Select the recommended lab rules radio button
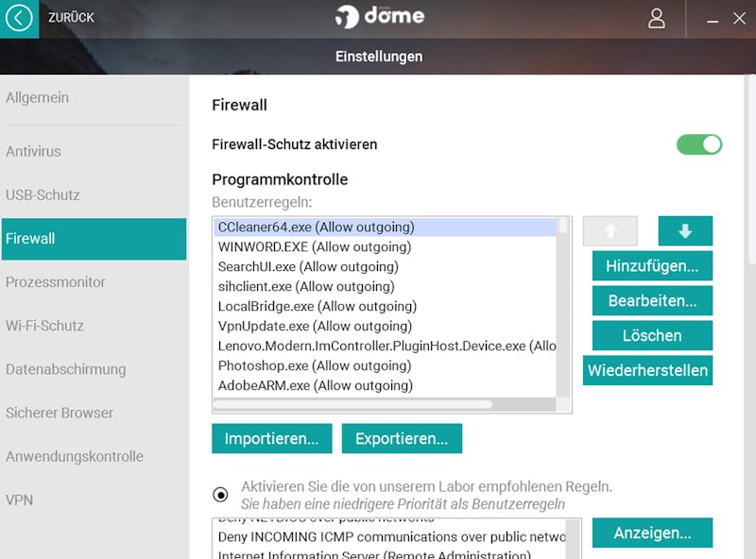This screenshot has height=559, width=756. (x=220, y=495)
